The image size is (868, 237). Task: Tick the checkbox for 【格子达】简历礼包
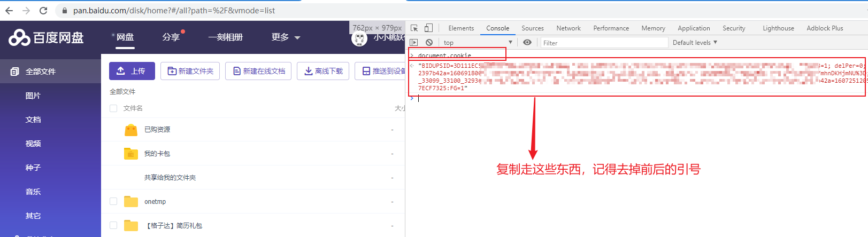pos(113,225)
